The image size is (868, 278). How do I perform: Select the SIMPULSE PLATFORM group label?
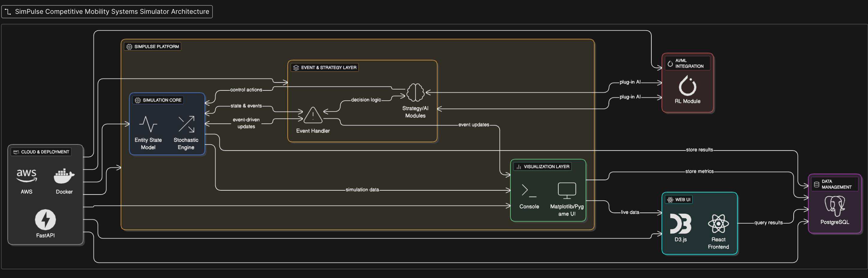pyautogui.click(x=157, y=47)
